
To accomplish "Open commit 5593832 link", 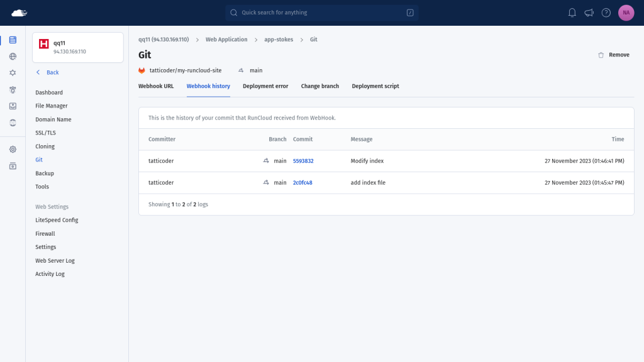I will [x=303, y=161].
